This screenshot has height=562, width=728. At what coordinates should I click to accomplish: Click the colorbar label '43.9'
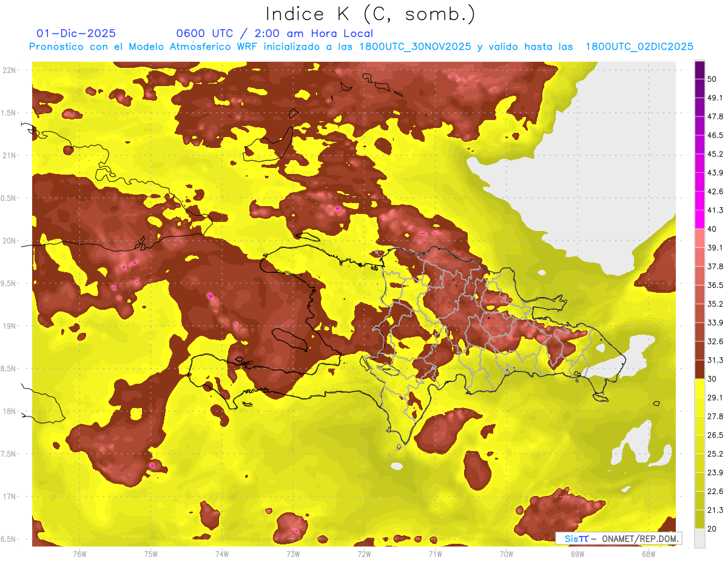(x=715, y=173)
